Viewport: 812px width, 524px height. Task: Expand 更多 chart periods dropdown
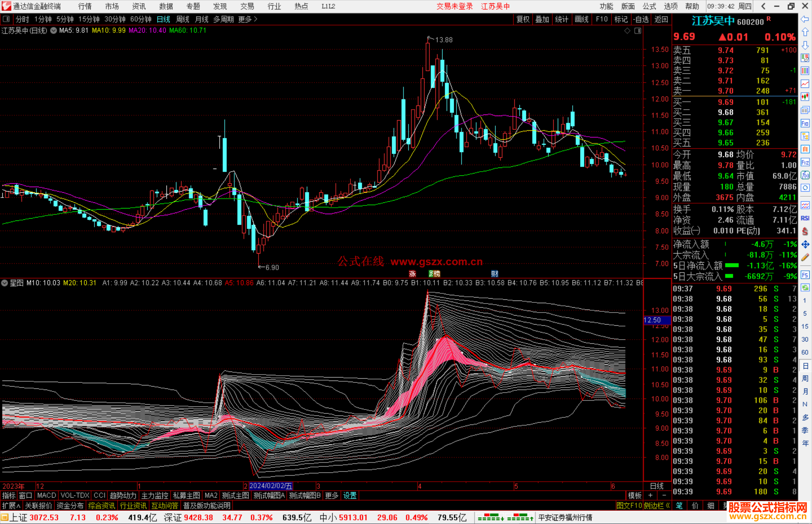[x=248, y=19]
